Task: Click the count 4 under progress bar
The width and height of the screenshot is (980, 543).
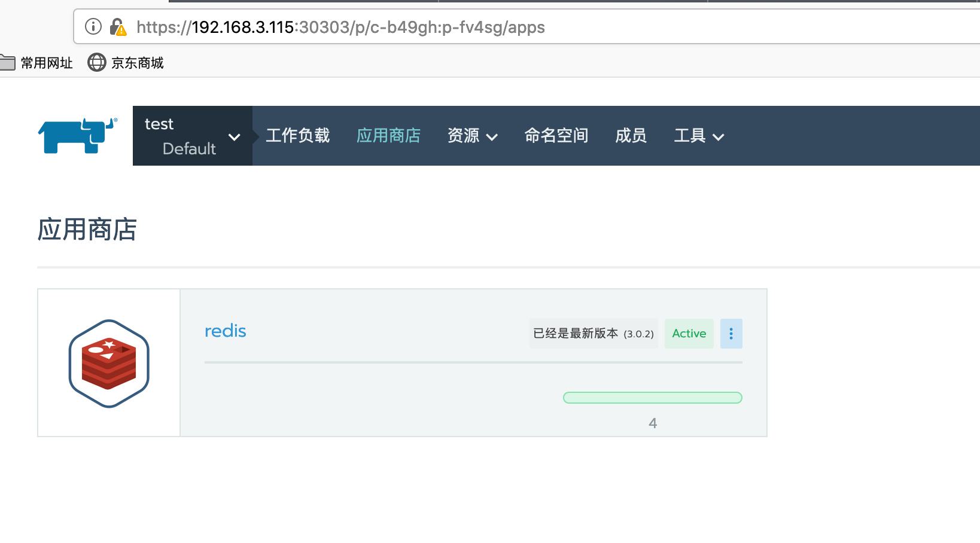Action: pyautogui.click(x=653, y=423)
